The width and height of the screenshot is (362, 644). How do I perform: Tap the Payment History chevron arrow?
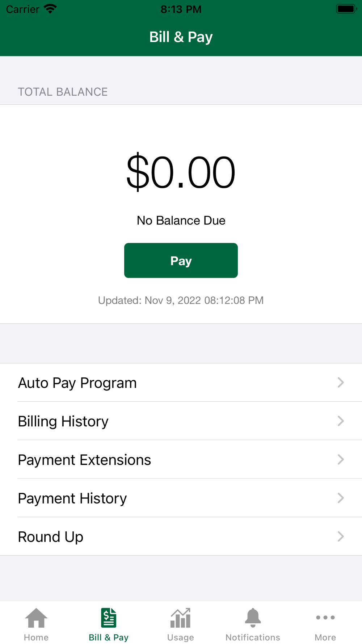[x=340, y=498]
